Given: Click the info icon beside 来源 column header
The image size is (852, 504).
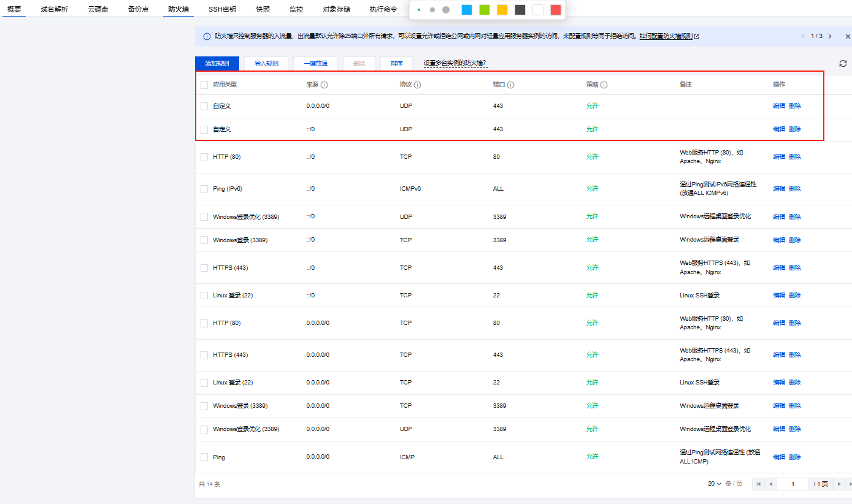Looking at the screenshot, I should click(324, 85).
